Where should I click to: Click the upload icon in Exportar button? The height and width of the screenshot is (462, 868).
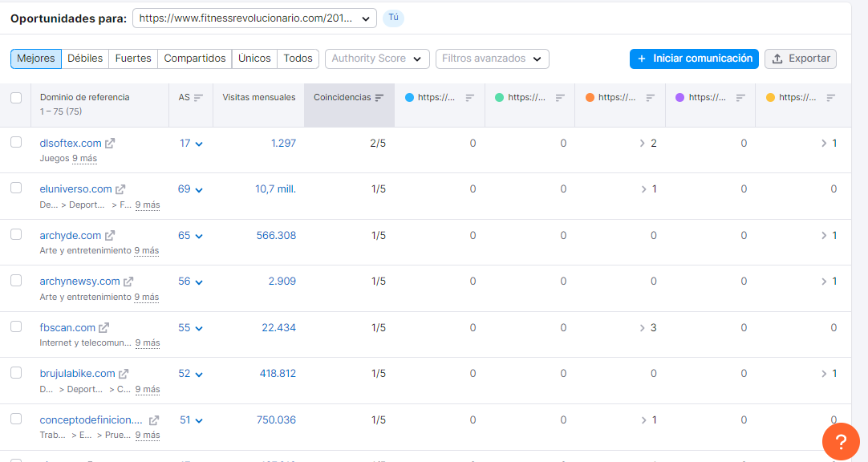tap(777, 59)
